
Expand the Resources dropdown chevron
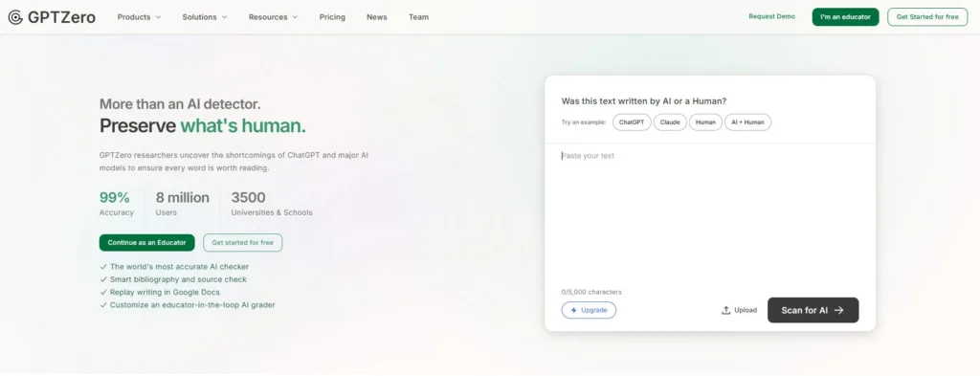point(295,17)
